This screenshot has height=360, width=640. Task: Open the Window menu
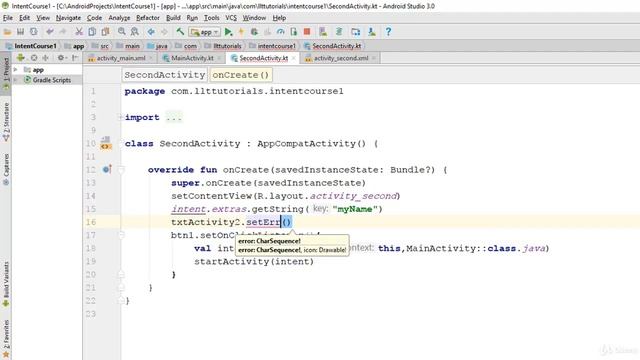click(x=254, y=18)
